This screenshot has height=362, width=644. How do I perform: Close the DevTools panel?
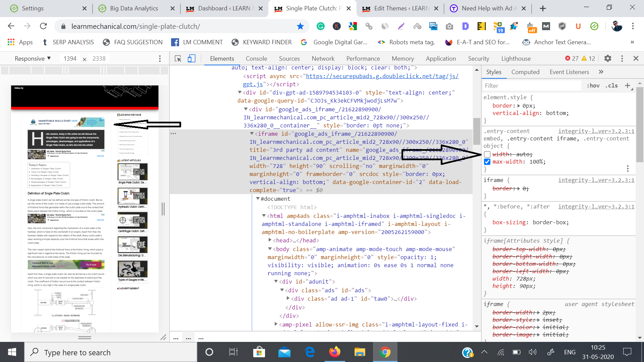pos(636,58)
